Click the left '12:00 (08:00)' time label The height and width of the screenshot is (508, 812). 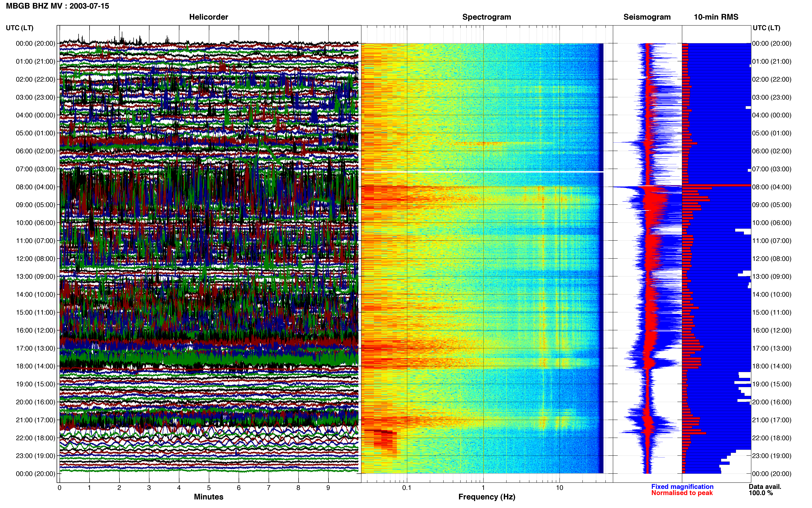[36, 259]
